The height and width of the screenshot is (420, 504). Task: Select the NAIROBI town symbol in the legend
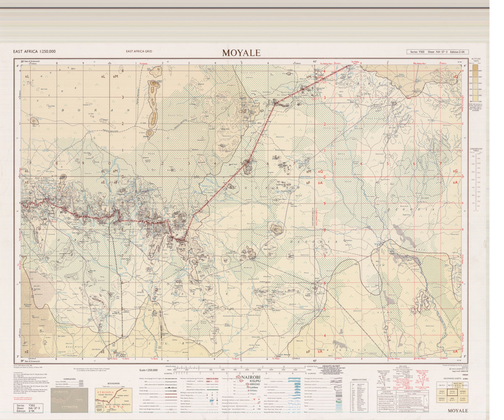pyautogui.click(x=239, y=377)
